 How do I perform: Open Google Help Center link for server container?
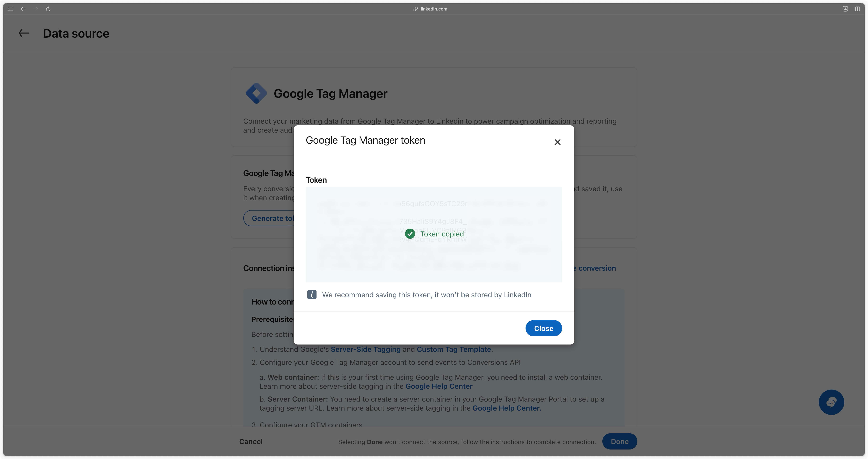(x=506, y=408)
